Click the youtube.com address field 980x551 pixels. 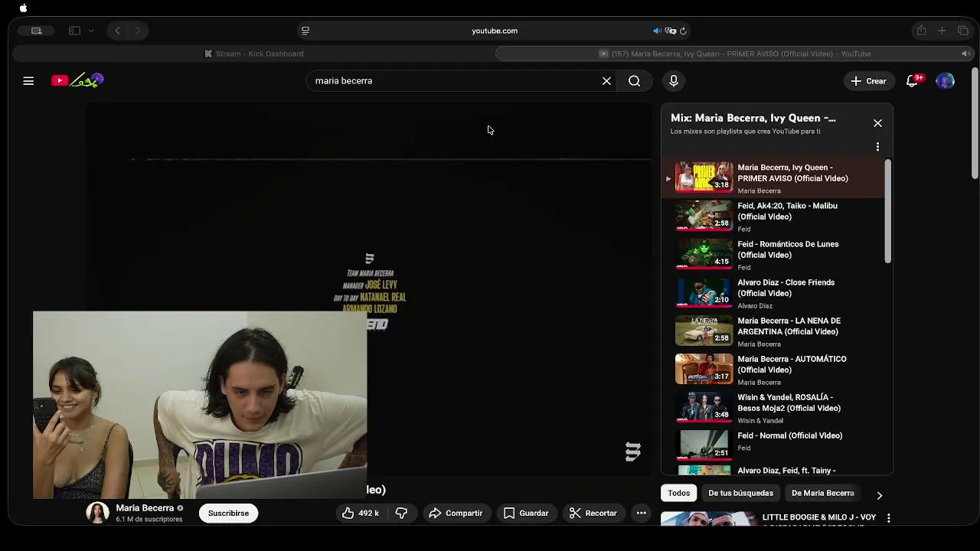pyautogui.click(x=495, y=31)
